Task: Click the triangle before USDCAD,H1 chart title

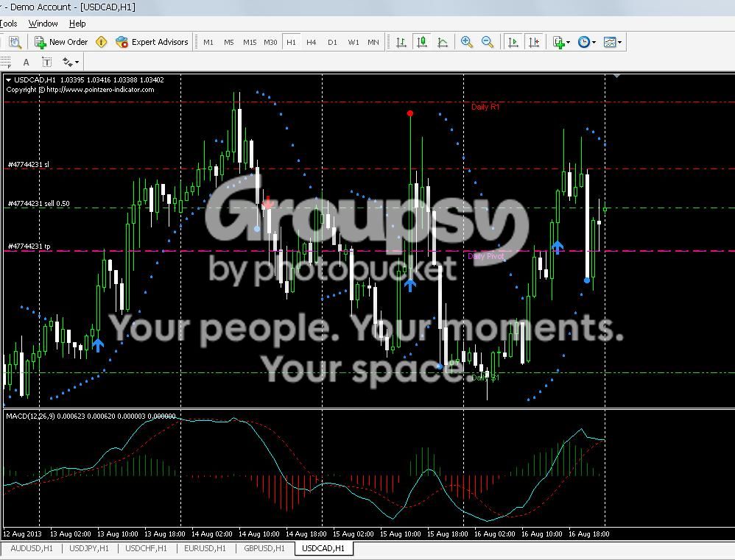Action: [x=8, y=80]
